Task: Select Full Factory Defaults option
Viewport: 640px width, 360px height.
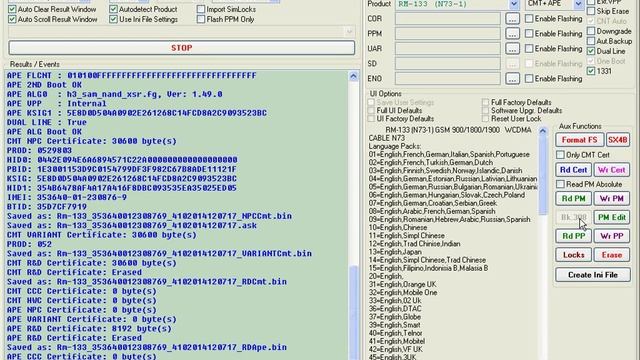Action: point(485,102)
